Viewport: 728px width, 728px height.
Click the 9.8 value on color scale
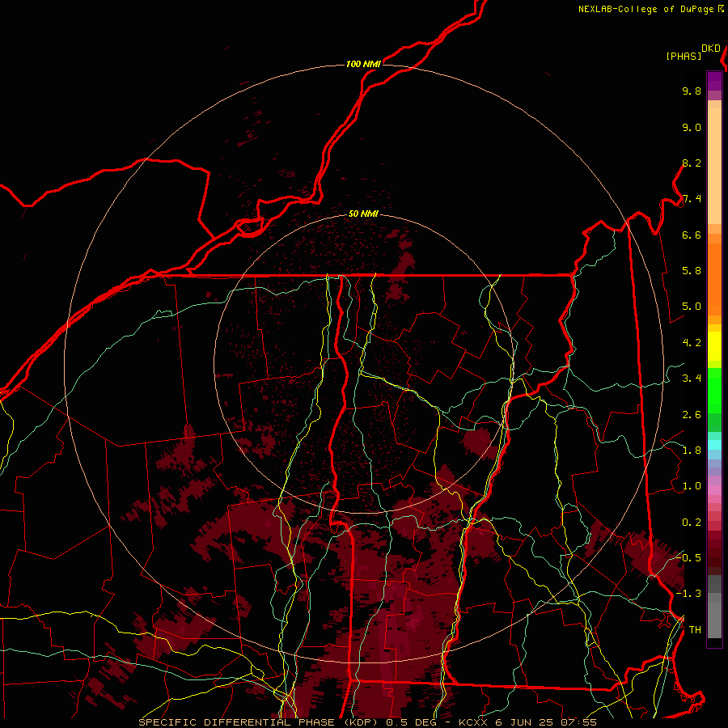pos(692,91)
